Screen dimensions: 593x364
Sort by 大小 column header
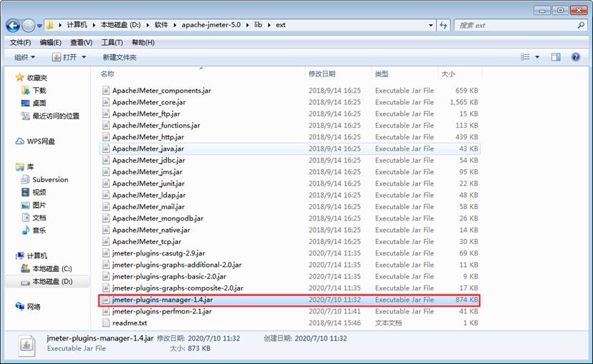coord(448,74)
